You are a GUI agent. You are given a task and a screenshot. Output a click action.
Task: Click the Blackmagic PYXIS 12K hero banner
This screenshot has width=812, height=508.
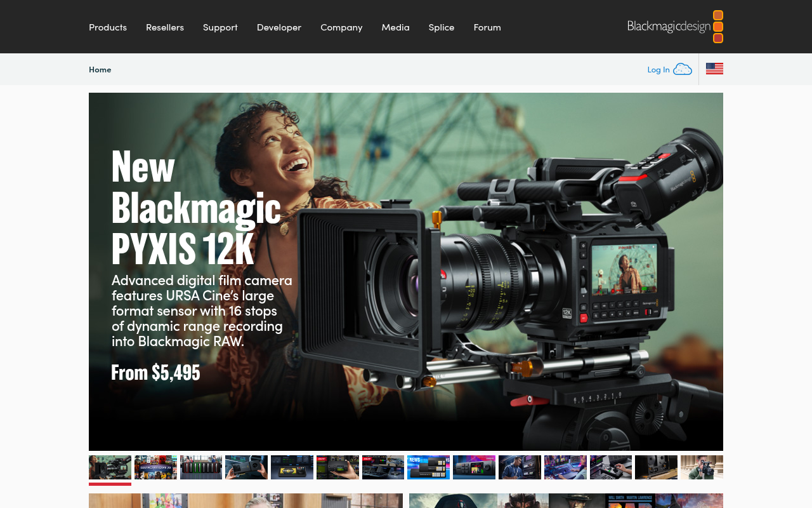[x=406, y=271]
